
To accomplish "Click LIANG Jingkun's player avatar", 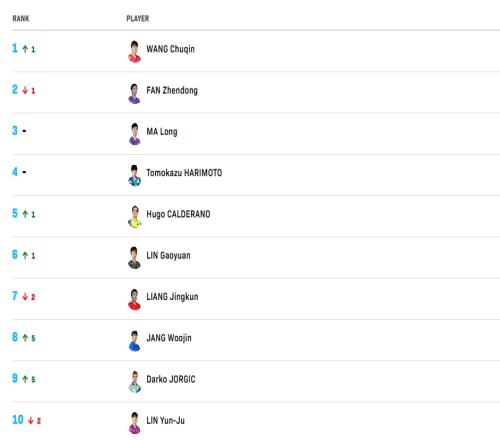I will click(x=135, y=299).
